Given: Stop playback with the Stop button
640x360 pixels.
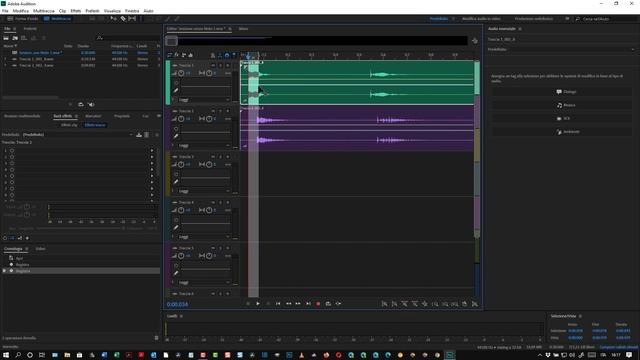Looking at the screenshot, I should point(248,304).
